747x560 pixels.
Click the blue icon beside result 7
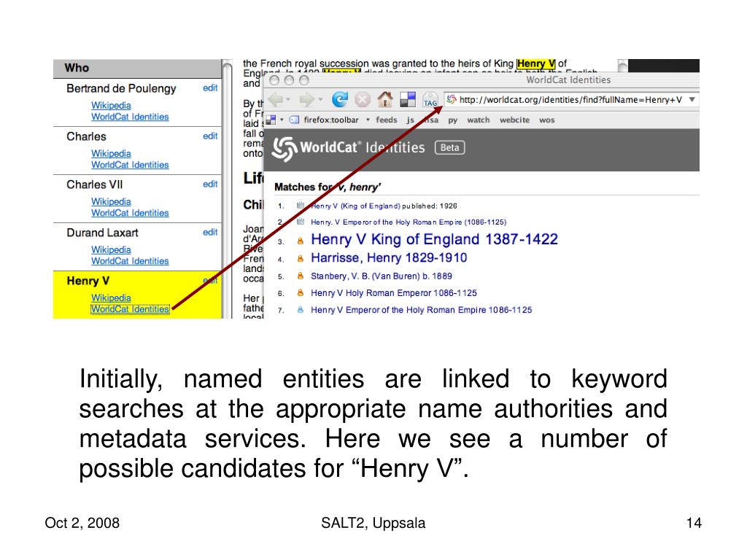coord(300,309)
